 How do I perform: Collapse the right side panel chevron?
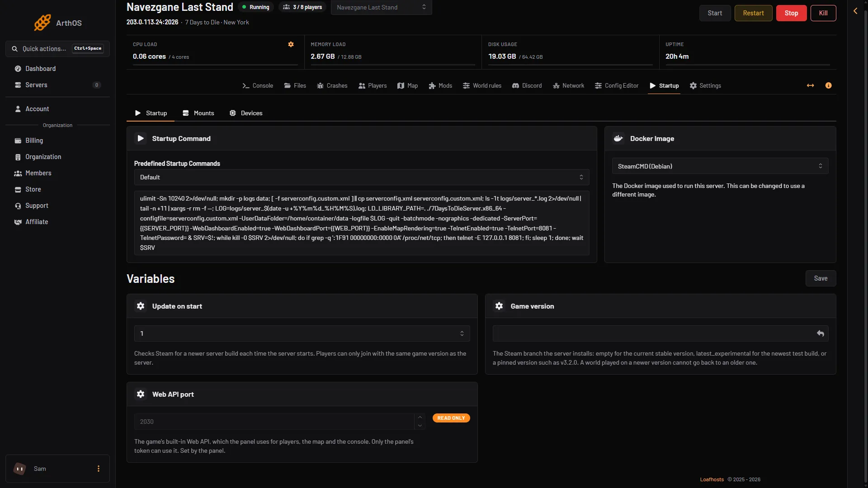click(x=855, y=11)
